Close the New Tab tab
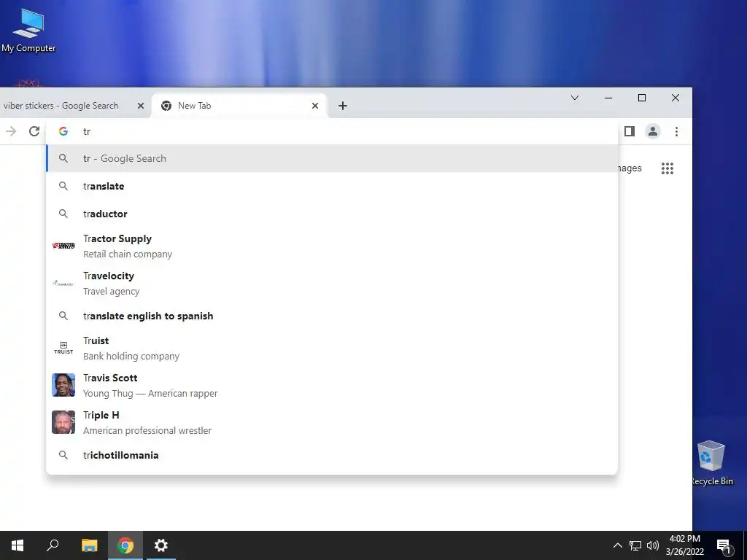 point(315,106)
